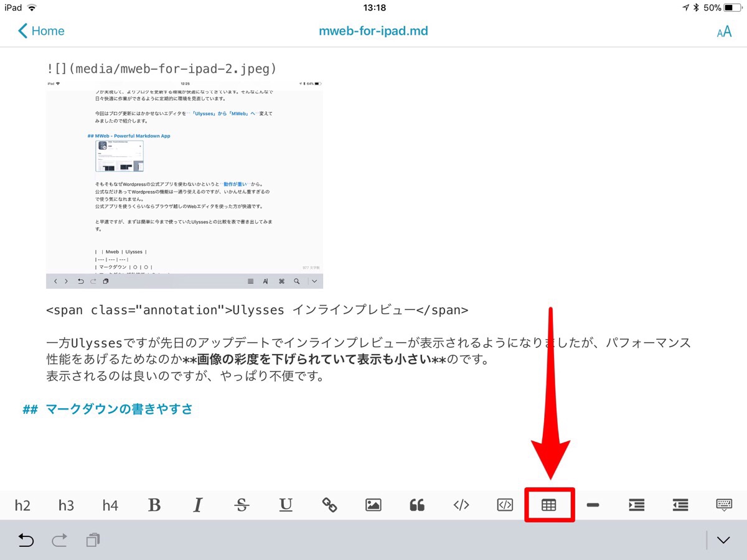Tap the Bluetooth status icon

pos(697,8)
